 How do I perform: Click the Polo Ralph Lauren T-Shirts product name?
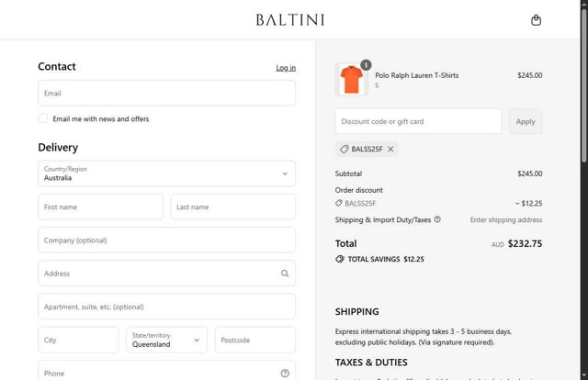(416, 75)
